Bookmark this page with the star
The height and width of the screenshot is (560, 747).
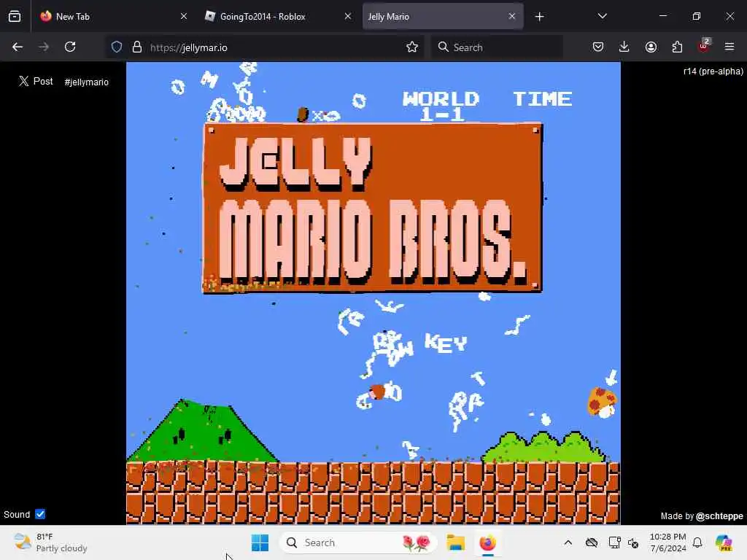point(412,47)
